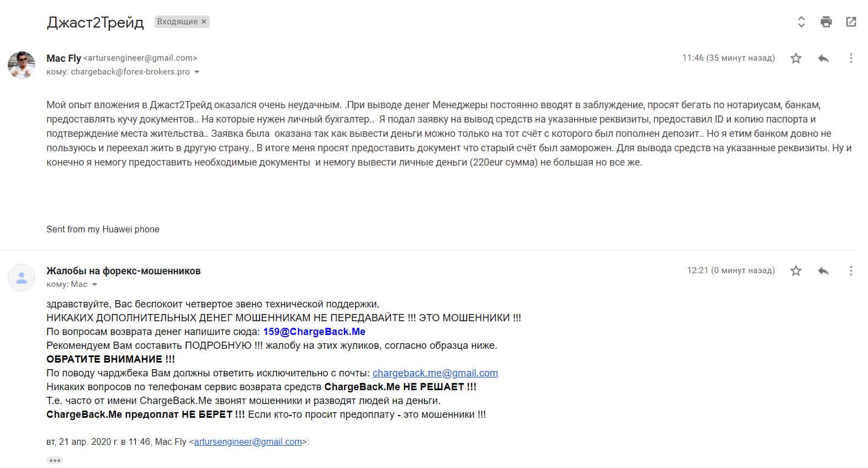Print the whole email conversation
The height and width of the screenshot is (468, 868).
826,22
